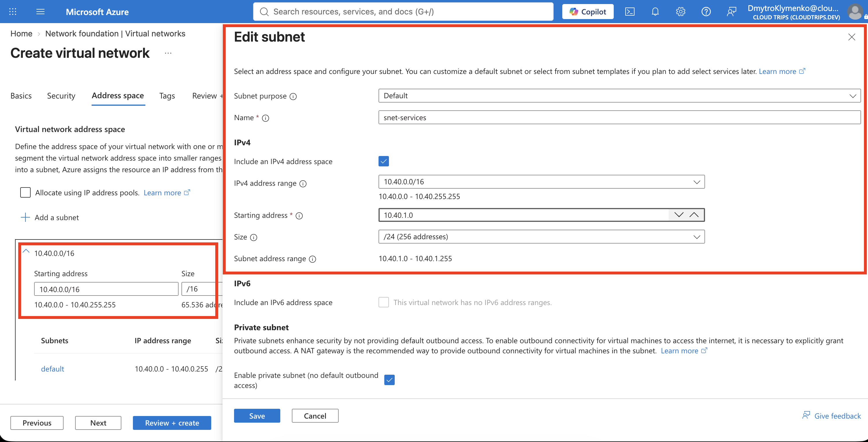The height and width of the screenshot is (442, 868).
Task: Open the top bar feedback icon
Action: (x=731, y=12)
